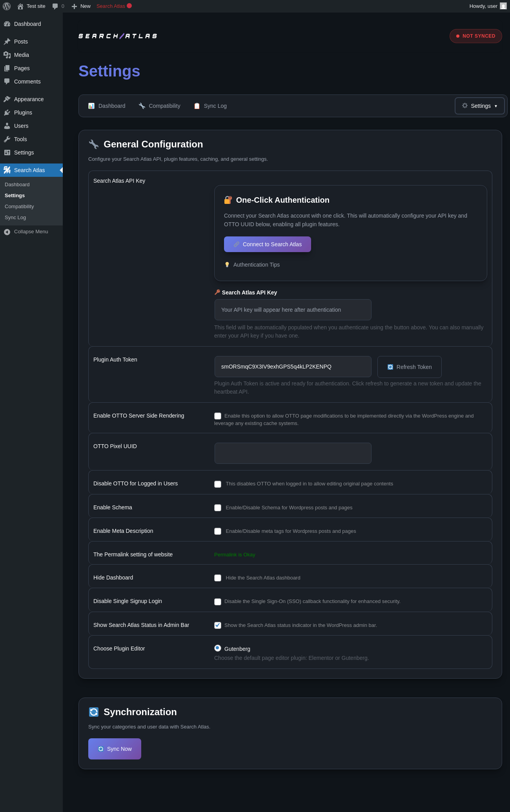Open the New content menu in admin bar
Image resolution: width=510 pixels, height=812 pixels.
[81, 6]
